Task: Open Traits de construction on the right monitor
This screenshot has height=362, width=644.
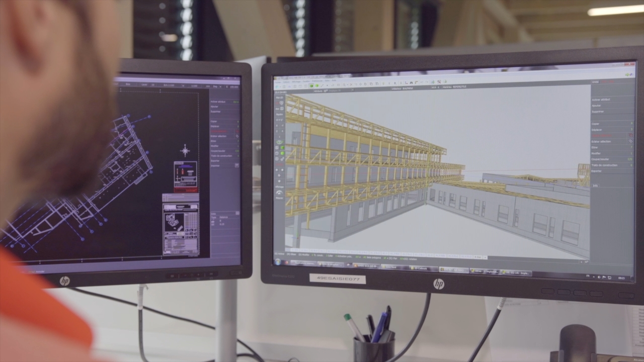Action: 604,165
